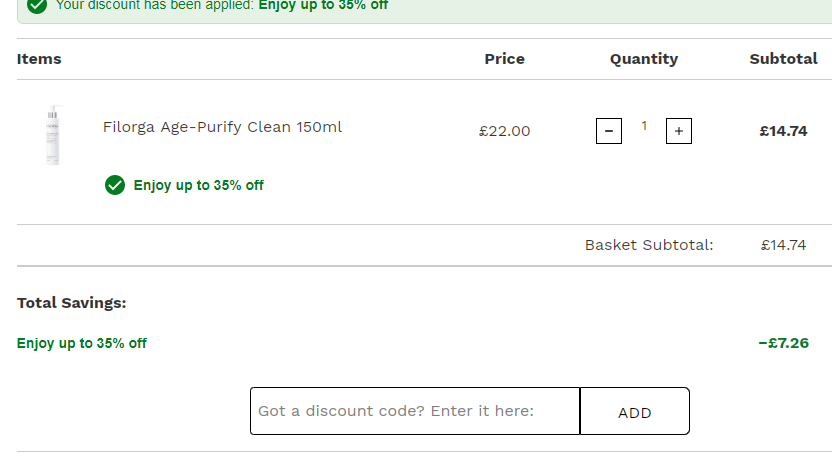Click the Total Savings heading
Viewport: 832px width, 467px height.
click(x=72, y=303)
